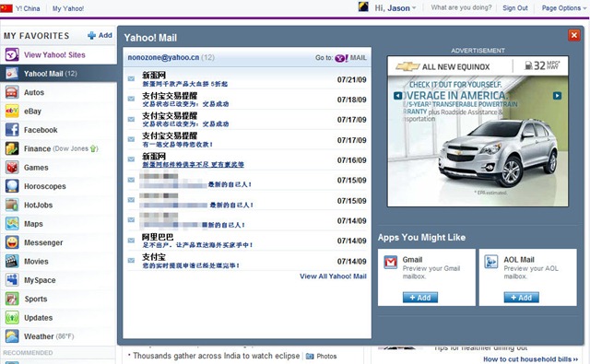Open nonozone@yahoo.cn account link

[x=163, y=57]
